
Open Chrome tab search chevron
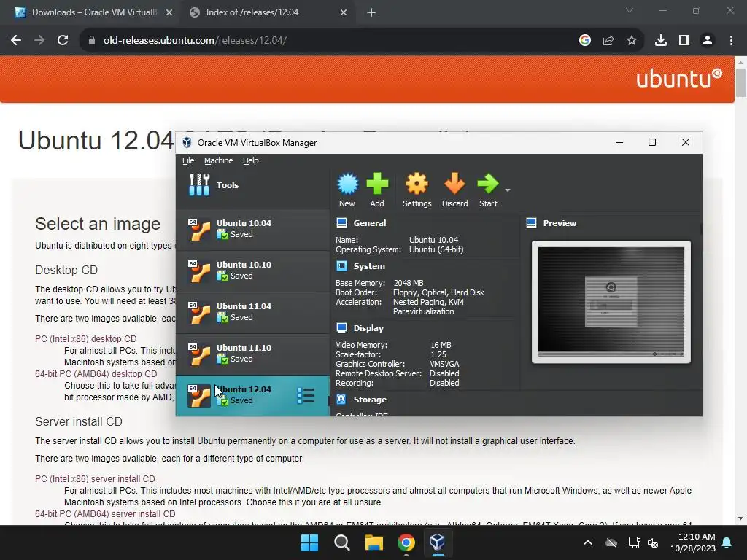(630, 10)
